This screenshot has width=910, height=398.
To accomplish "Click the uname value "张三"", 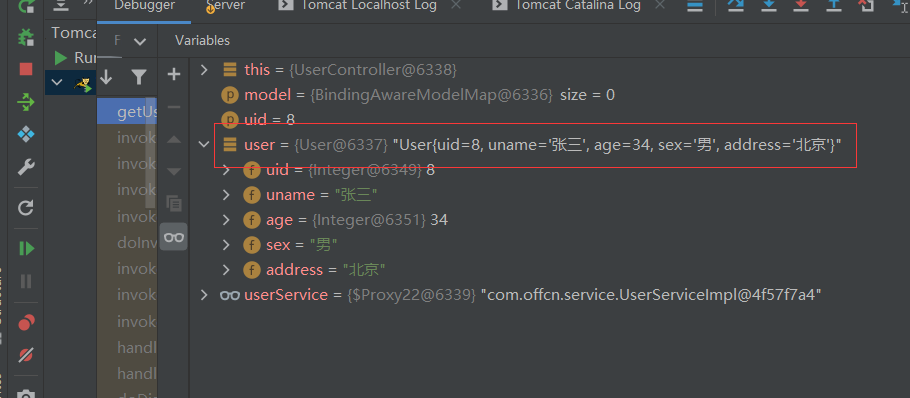I will pyautogui.click(x=356, y=195).
